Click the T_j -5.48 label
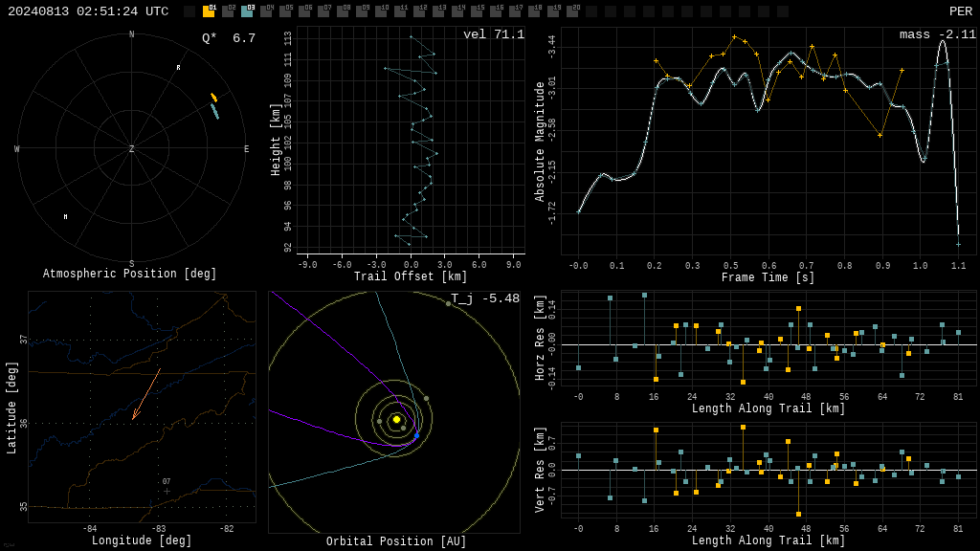Viewport: 980px width, 551px height. pos(485,298)
